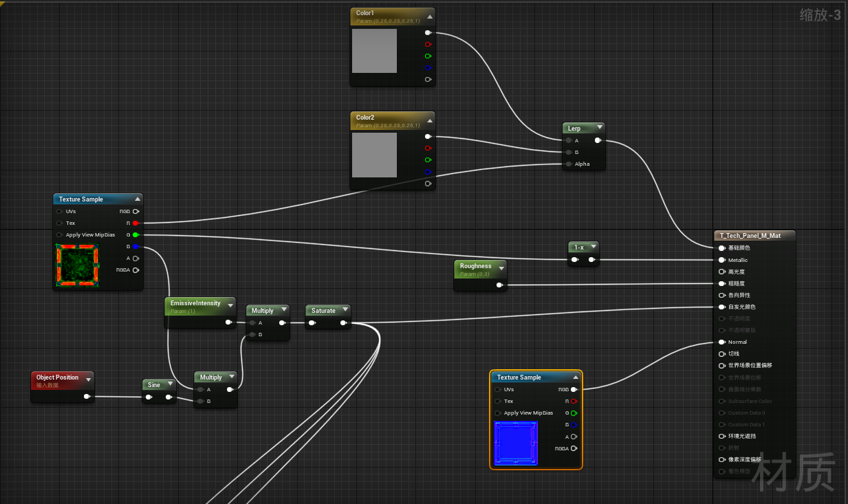Select the EmissiveIntensity node title
The image size is (848, 504).
[195, 303]
